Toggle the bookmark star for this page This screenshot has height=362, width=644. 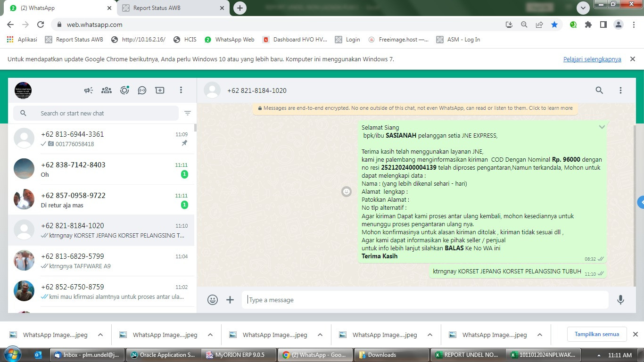[x=554, y=25]
